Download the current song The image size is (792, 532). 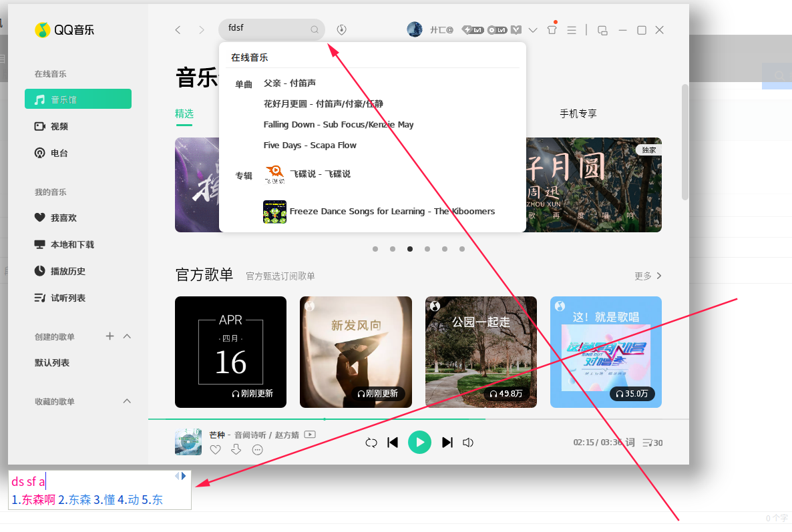pyautogui.click(x=236, y=449)
